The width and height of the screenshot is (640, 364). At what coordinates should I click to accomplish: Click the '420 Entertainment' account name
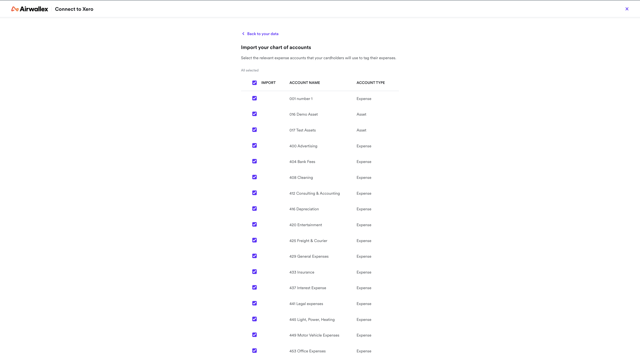[x=306, y=225]
